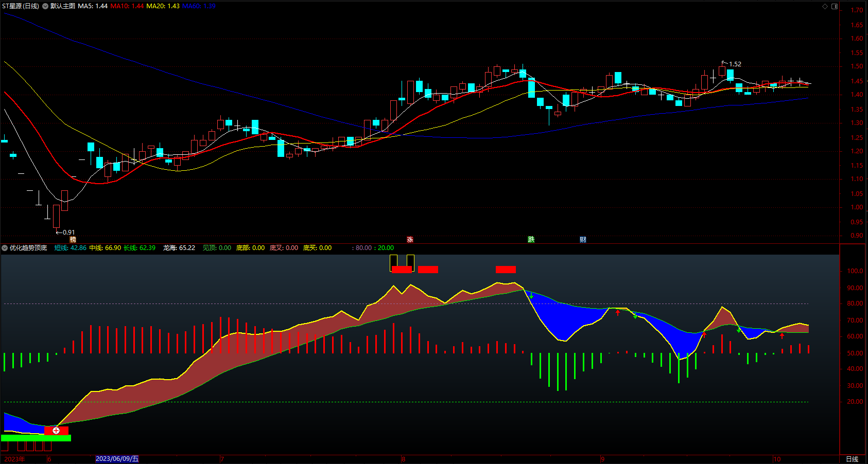Click the 龙海 value label
The width and height of the screenshot is (868, 464).
[179, 248]
